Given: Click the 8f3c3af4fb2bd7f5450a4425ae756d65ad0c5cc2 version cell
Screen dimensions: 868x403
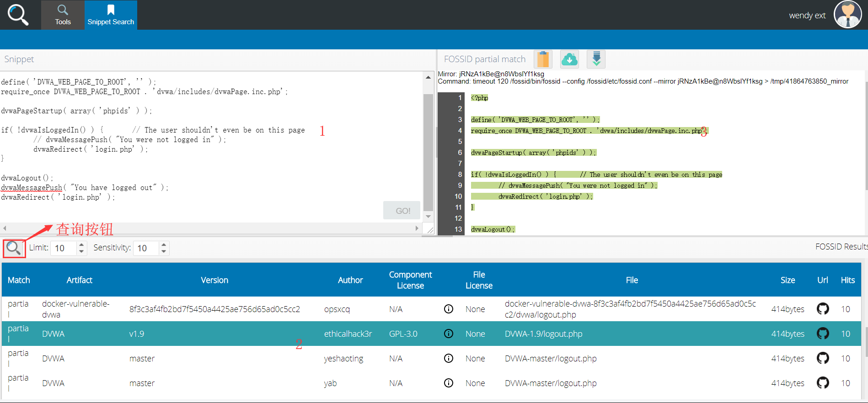Looking at the screenshot, I should pos(214,309).
